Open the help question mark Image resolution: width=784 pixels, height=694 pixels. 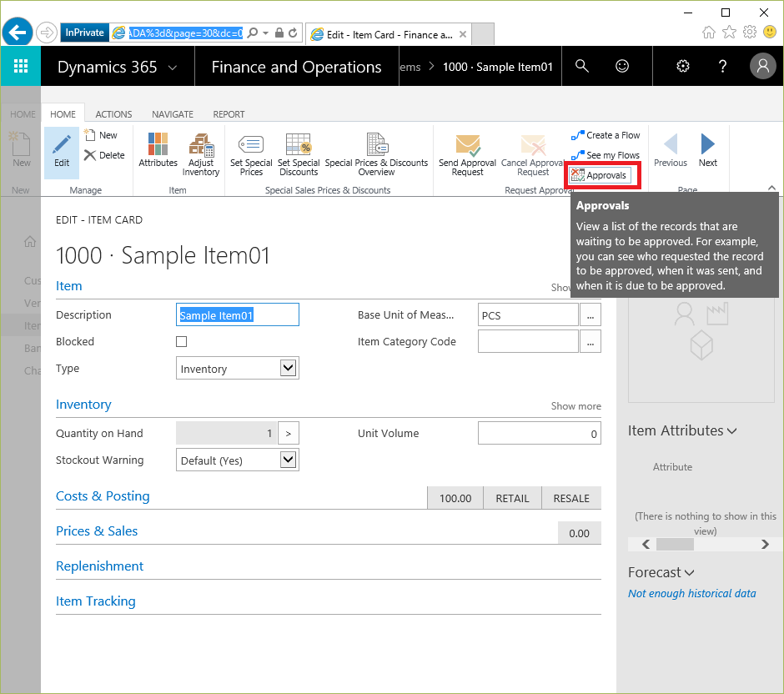tap(722, 66)
